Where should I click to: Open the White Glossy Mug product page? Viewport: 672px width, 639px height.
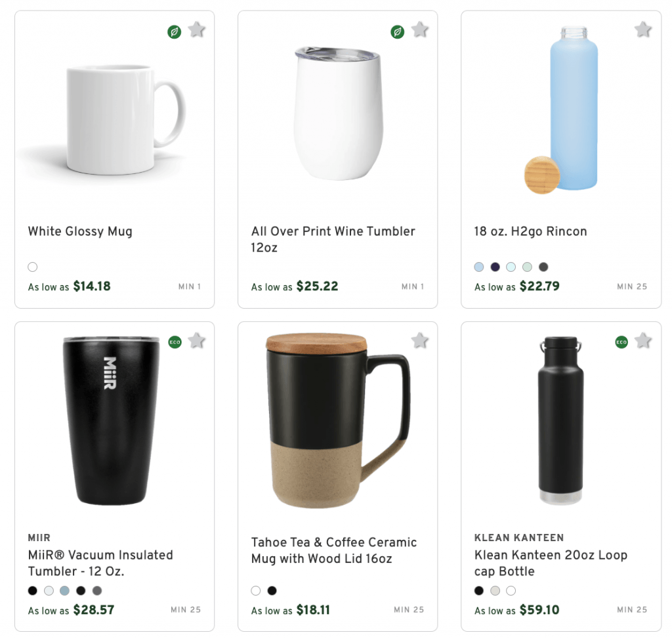pos(80,231)
